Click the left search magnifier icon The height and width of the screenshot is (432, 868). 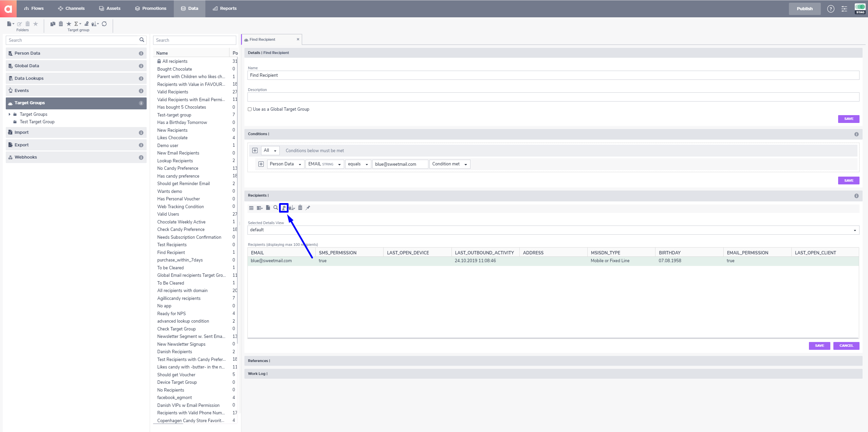142,40
